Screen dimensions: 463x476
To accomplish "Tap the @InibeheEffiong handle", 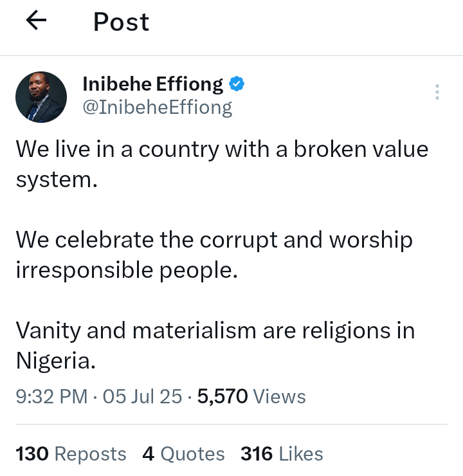I will (x=158, y=107).
